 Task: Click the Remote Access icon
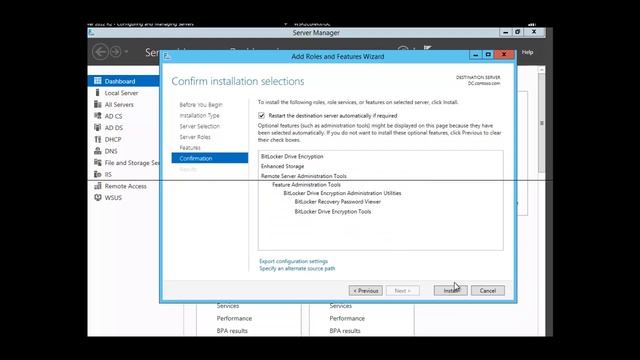point(98,186)
